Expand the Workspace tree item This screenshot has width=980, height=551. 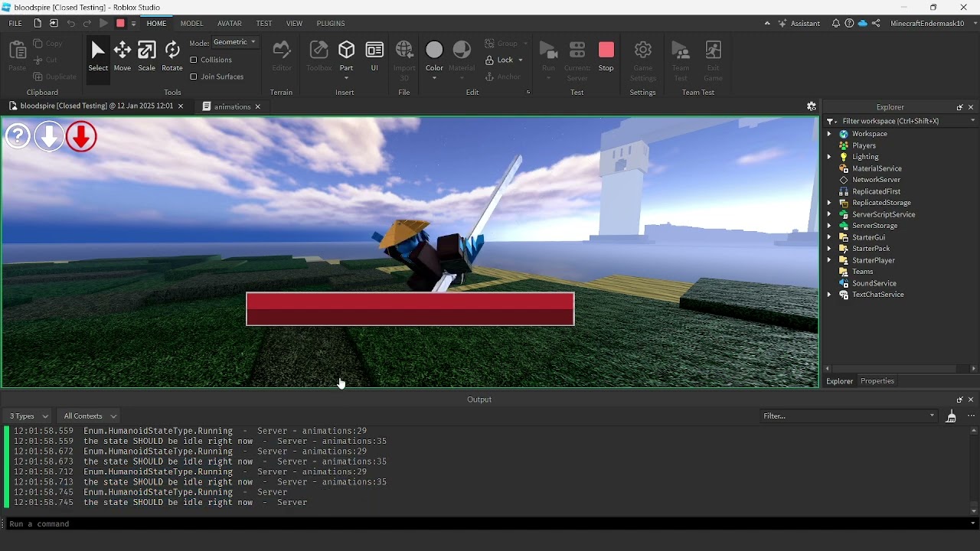click(x=831, y=134)
